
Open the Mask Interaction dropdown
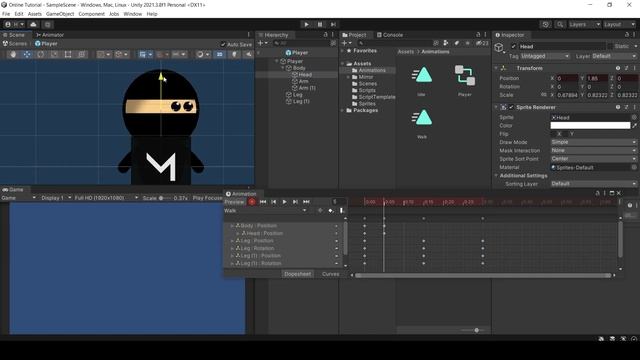(x=593, y=150)
